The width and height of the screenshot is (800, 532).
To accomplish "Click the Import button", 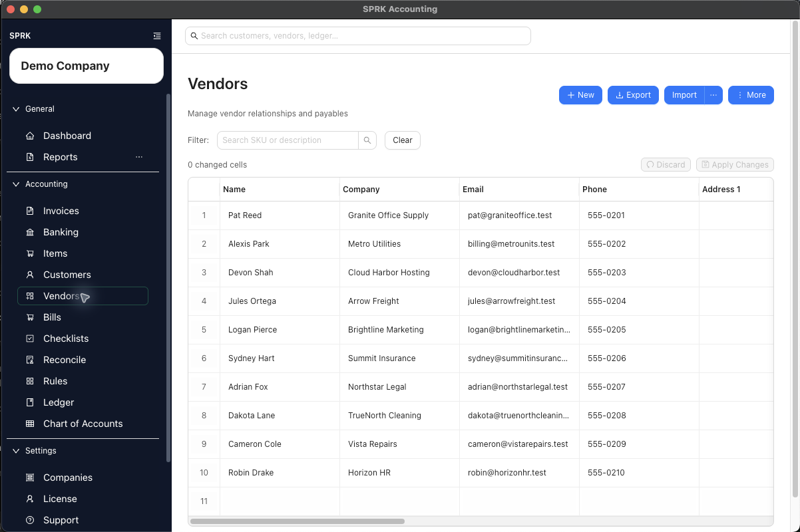I will coord(684,95).
